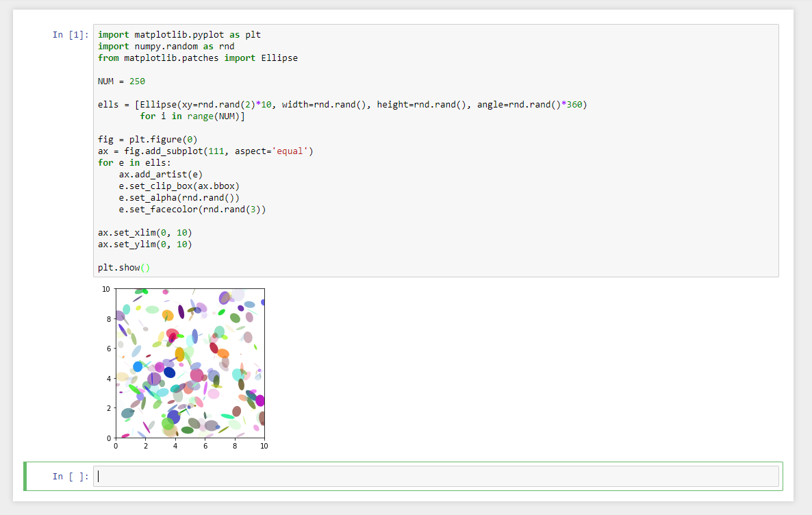Click the In [ ] prompt of the empty cell
812x515 pixels.
[x=69, y=476]
